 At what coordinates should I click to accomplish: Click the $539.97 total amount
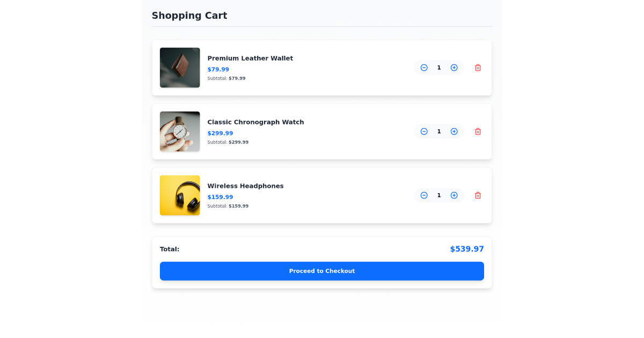point(467,249)
